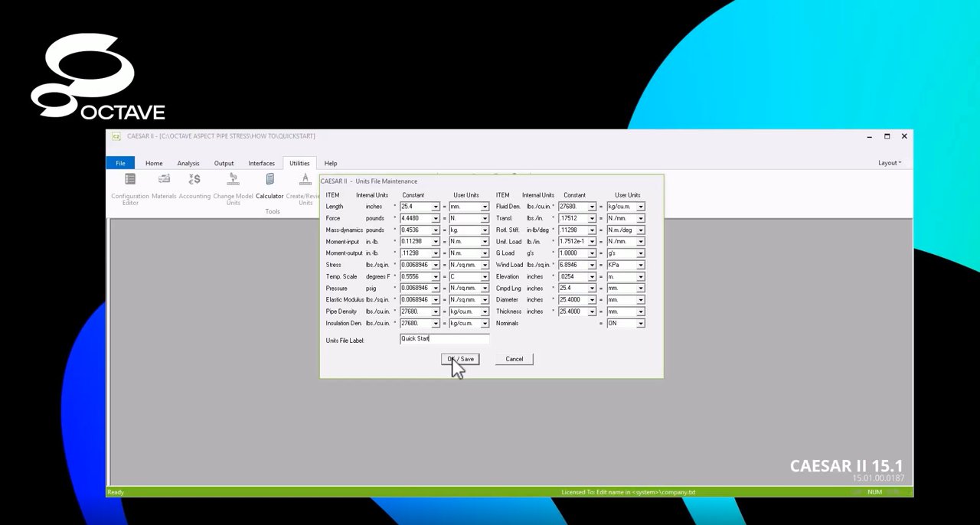This screenshot has width=980, height=525.
Task: Open the Force constant dropdown
Action: point(436,218)
